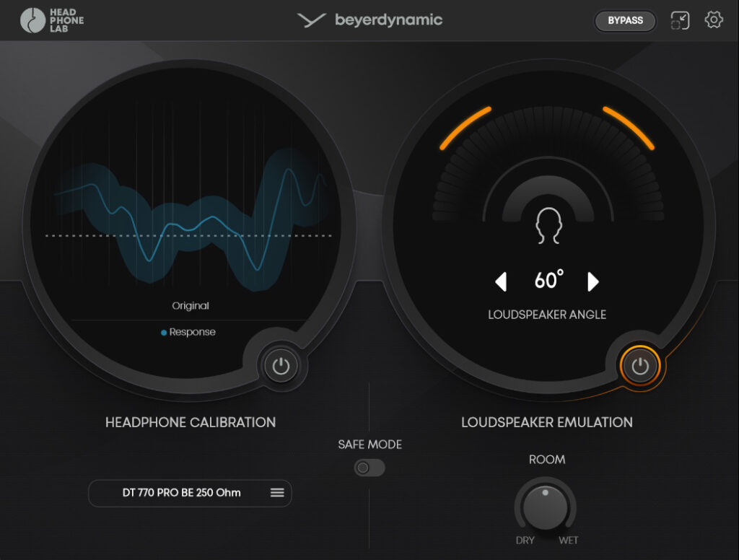Select the Response curve label
The width and height of the screenshot is (739, 560).
(x=192, y=333)
